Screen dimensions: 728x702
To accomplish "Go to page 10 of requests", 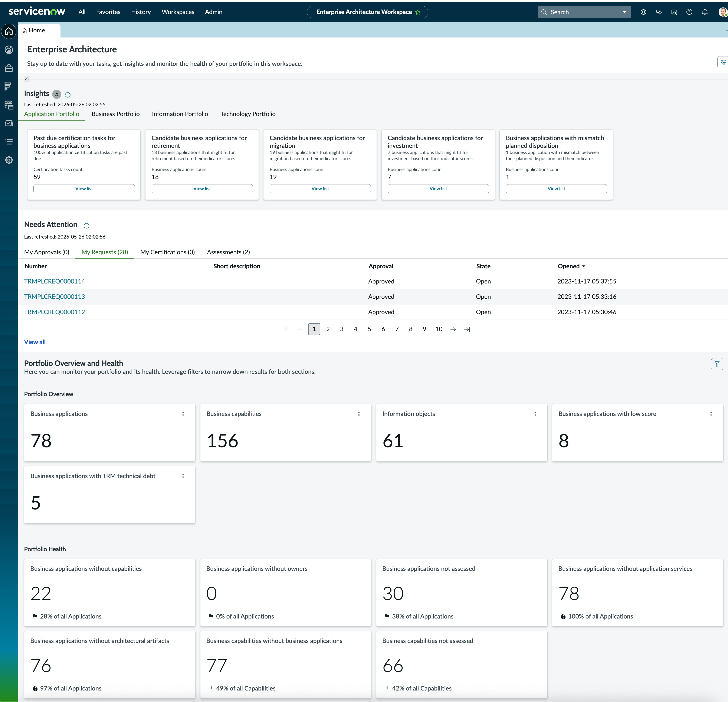I will click(x=439, y=329).
